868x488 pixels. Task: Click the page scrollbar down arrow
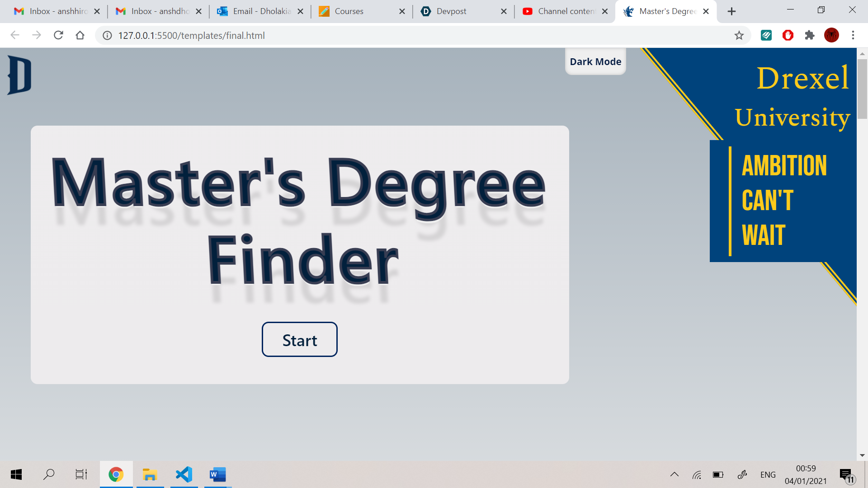[862, 455]
